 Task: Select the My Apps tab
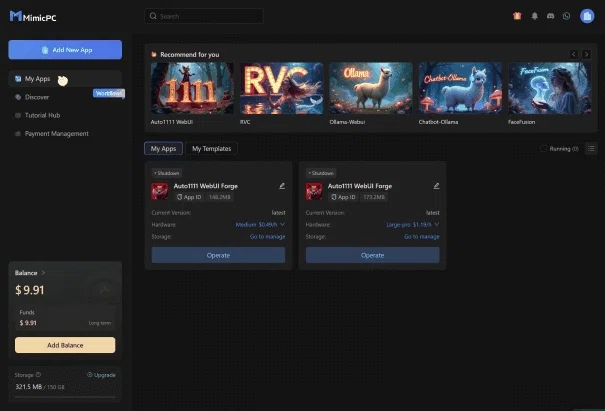pyautogui.click(x=163, y=149)
